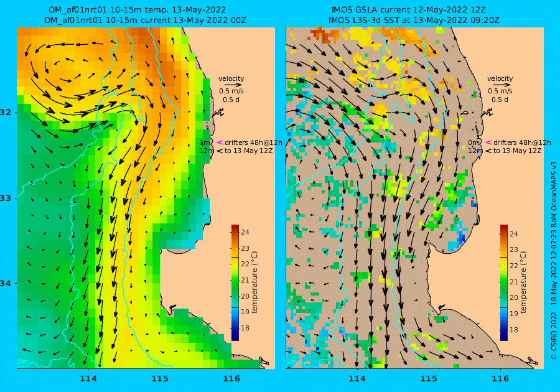This screenshot has width=560, height=392.
Task: Click the CSIRO 2022 BoM OceanMAPS v3 copyright text
Action: click(x=554, y=261)
